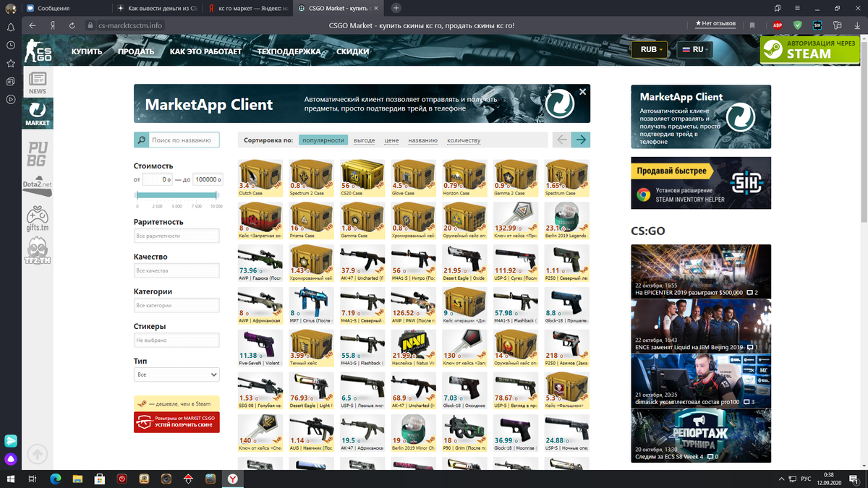
Task: Open favorites star in browser sidebar
Action: (x=11, y=64)
